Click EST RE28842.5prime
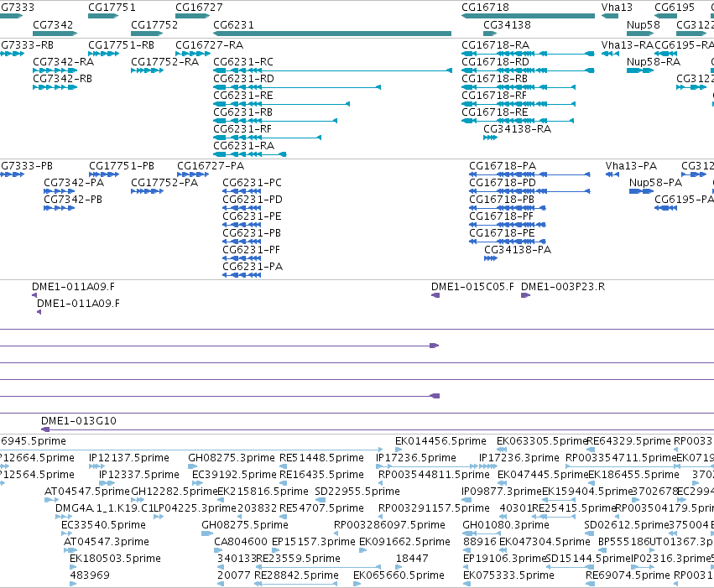The width and height of the screenshot is (714, 588). [296, 575]
